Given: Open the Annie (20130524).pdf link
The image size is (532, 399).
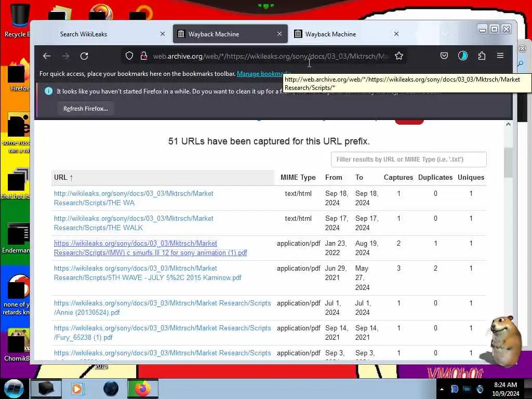Looking at the screenshot, I should click(163, 308).
